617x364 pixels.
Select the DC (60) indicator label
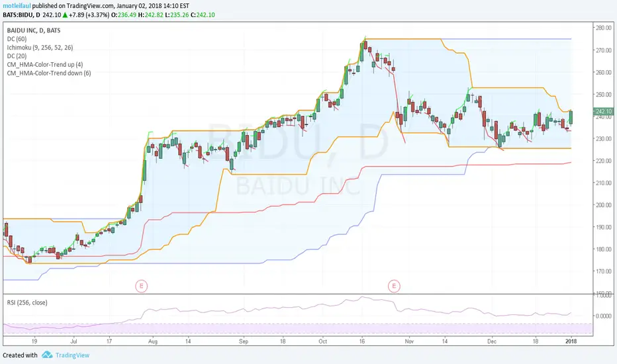(17, 39)
